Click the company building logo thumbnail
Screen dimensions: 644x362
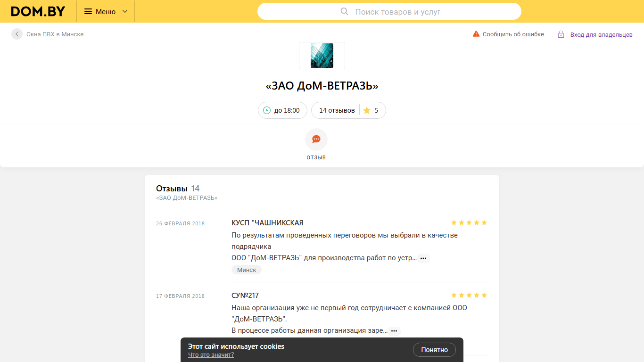(322, 56)
